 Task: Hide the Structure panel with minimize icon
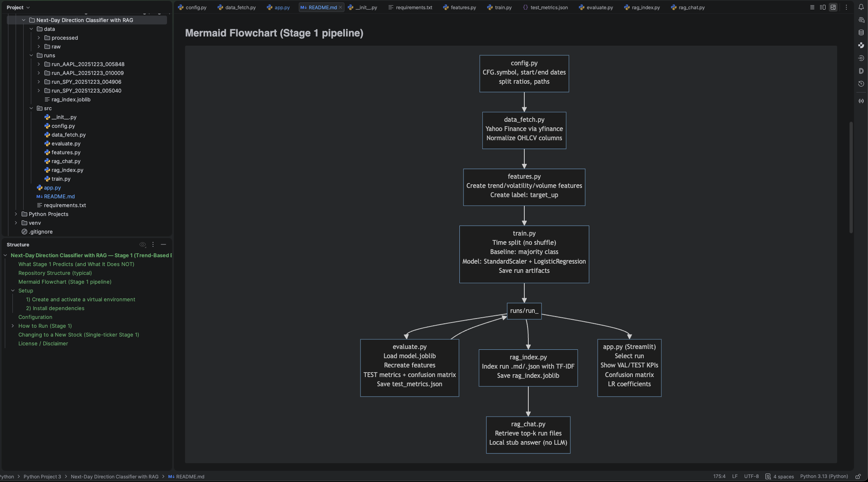163,244
